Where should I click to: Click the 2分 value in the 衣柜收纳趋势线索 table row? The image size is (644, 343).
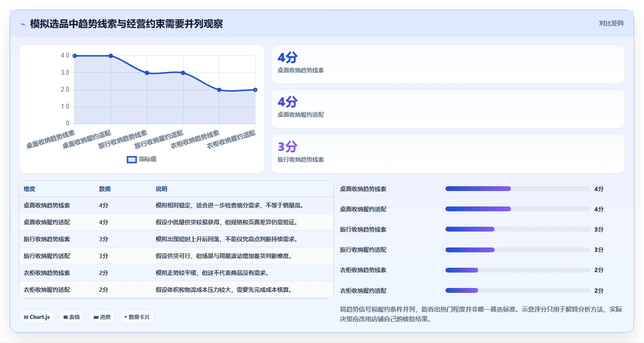[104, 273]
